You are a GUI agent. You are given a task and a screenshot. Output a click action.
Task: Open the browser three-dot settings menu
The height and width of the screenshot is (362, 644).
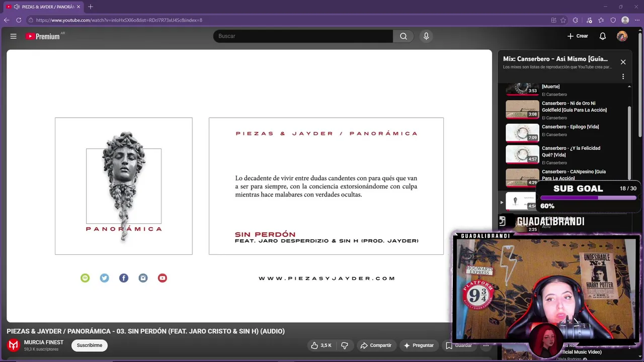[x=637, y=20]
